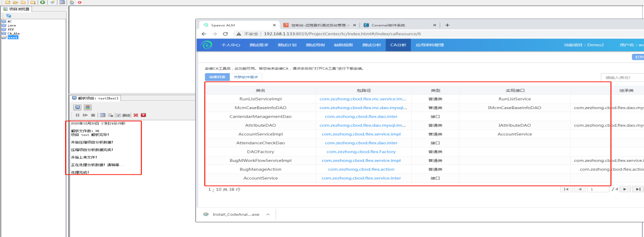Open the 测试分析 menu
The width and height of the screenshot is (644, 237).
click(371, 45)
